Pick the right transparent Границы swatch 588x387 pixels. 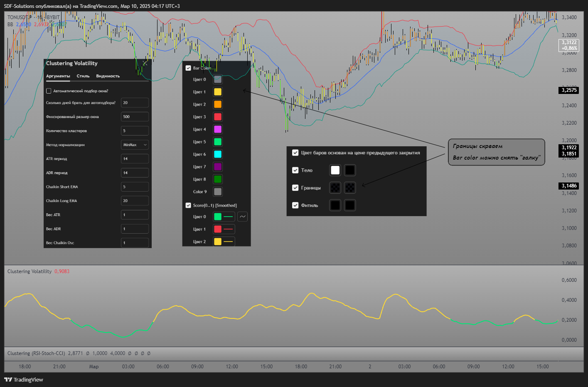(x=350, y=188)
